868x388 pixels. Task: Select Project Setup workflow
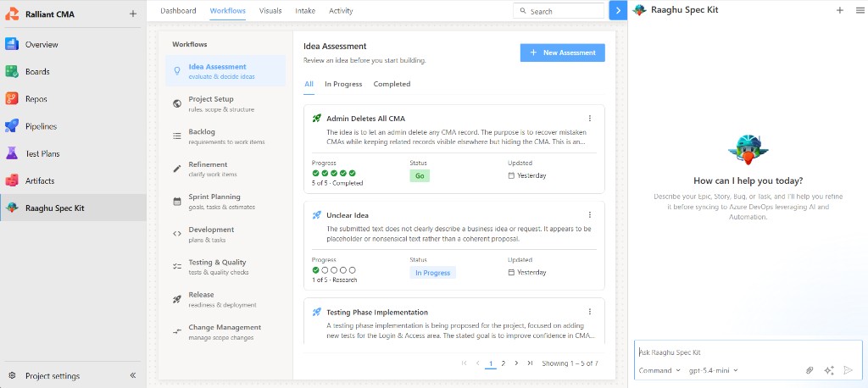pos(225,103)
